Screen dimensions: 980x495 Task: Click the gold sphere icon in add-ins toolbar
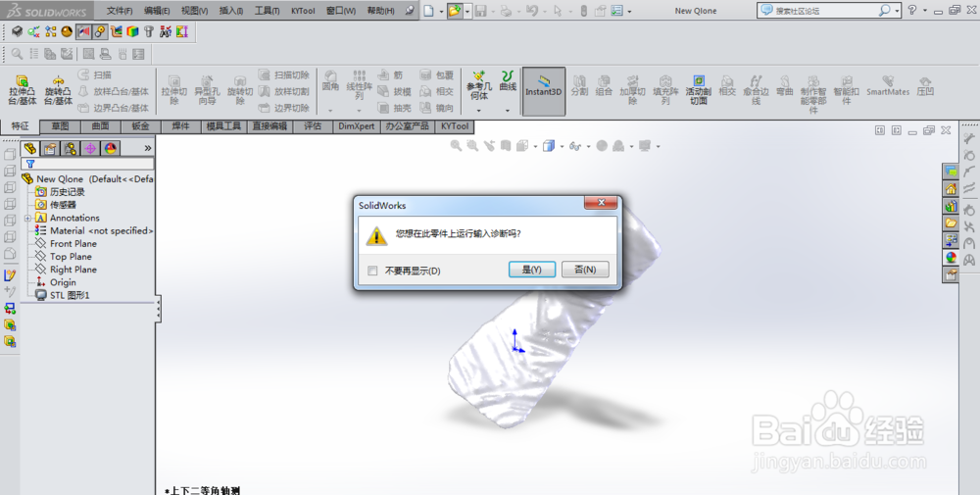[67, 31]
